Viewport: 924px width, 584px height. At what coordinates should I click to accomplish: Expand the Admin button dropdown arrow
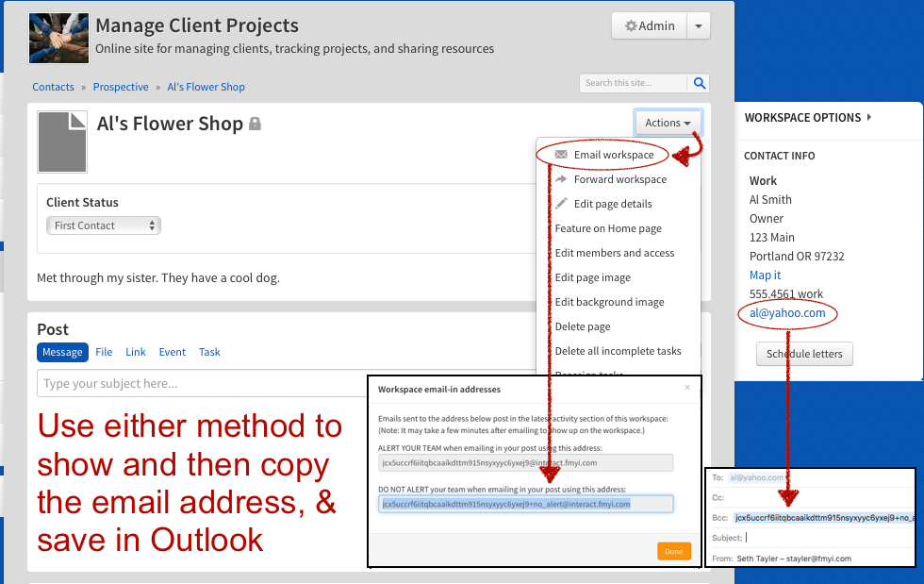pyautogui.click(x=698, y=26)
